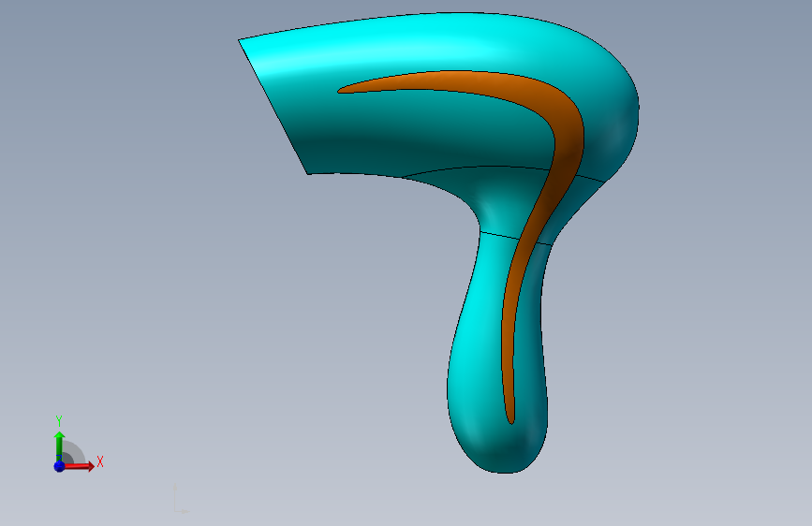Viewport: 812px width, 526px height.
Task: Click the green Y axis arrow of the triad
Action: (59, 446)
